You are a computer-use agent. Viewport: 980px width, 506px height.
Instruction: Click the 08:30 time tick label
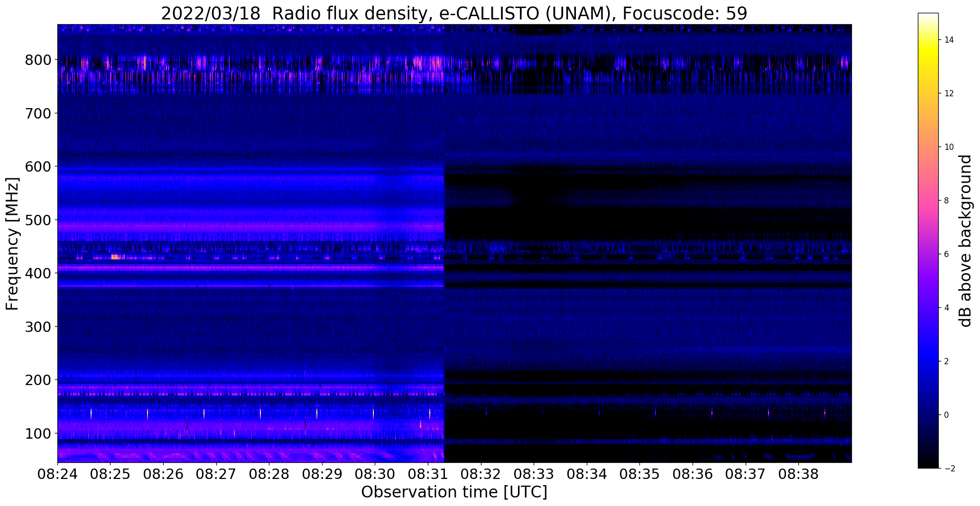[x=375, y=474]
